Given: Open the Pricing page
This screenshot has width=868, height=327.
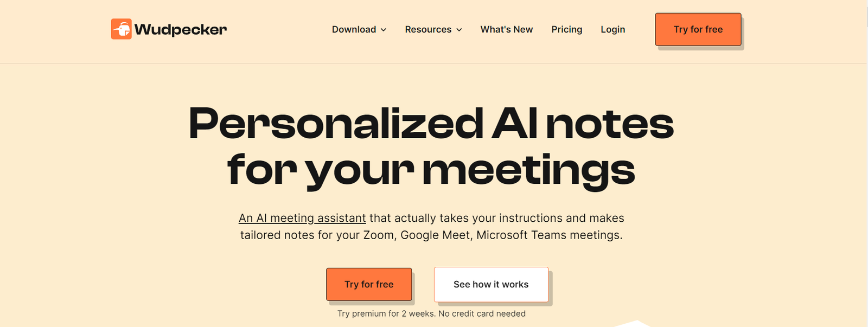Looking at the screenshot, I should pos(566,29).
